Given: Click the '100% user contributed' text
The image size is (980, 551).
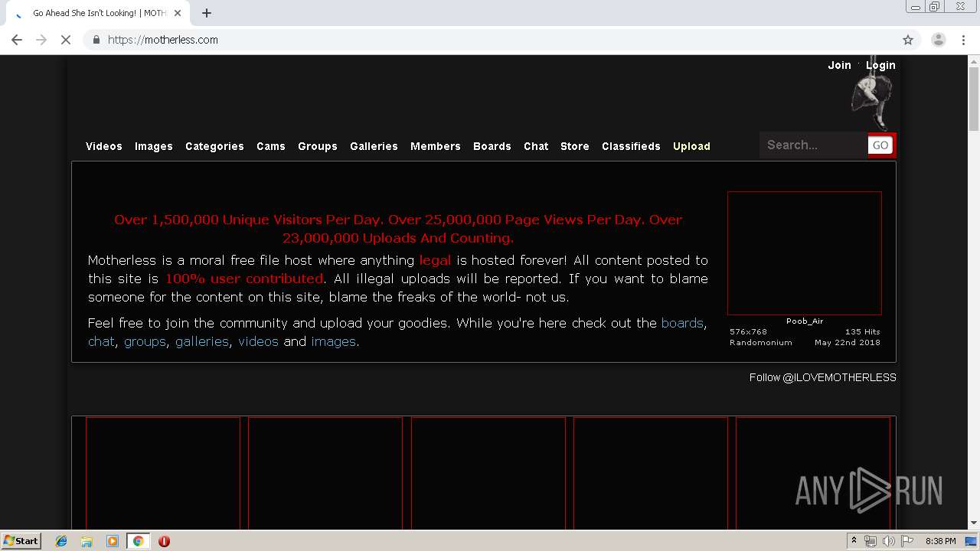Looking at the screenshot, I should (x=244, y=279).
